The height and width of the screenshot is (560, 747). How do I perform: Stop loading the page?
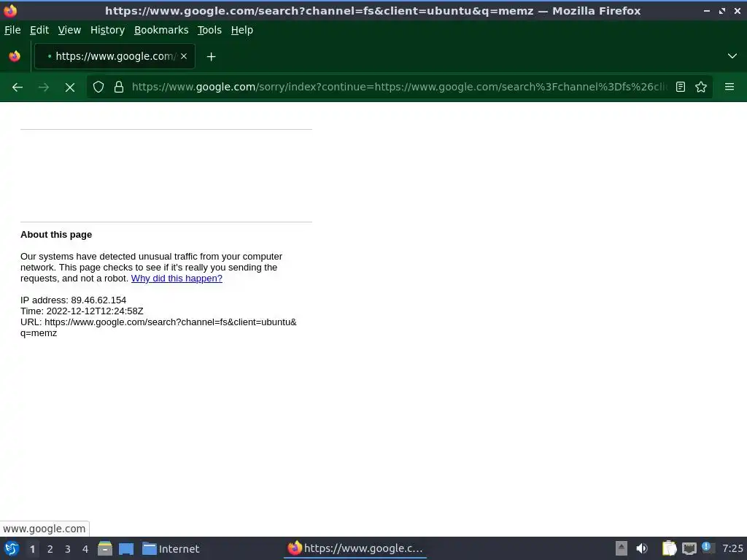[70, 87]
